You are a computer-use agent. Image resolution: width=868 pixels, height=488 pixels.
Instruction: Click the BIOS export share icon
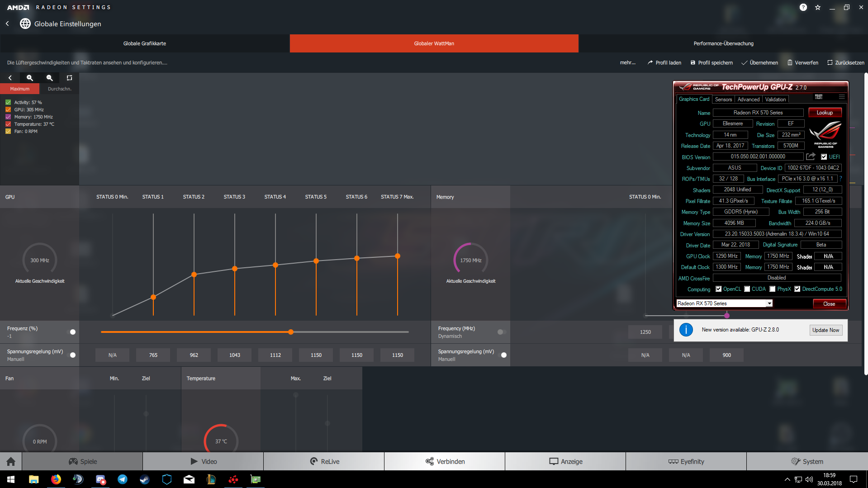click(x=811, y=156)
